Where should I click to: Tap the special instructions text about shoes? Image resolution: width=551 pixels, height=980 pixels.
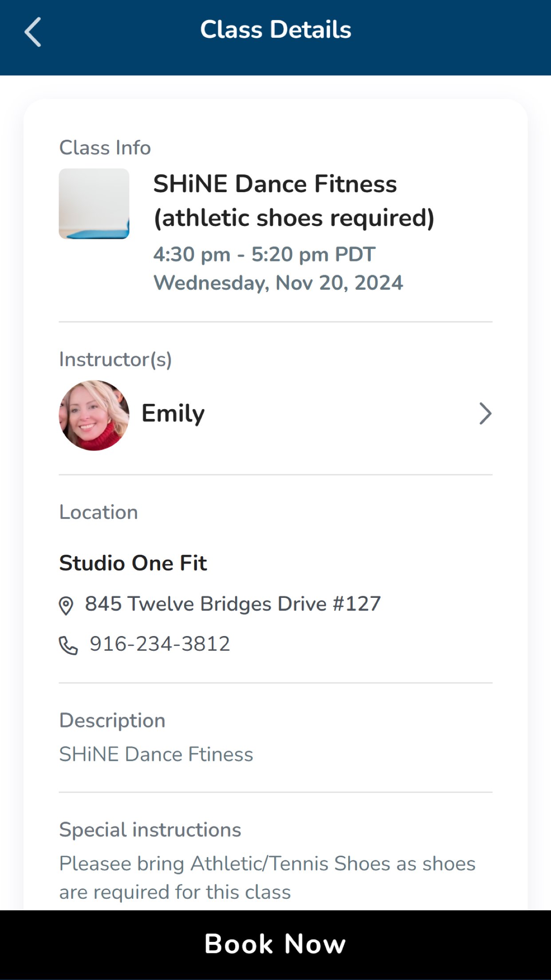(267, 877)
